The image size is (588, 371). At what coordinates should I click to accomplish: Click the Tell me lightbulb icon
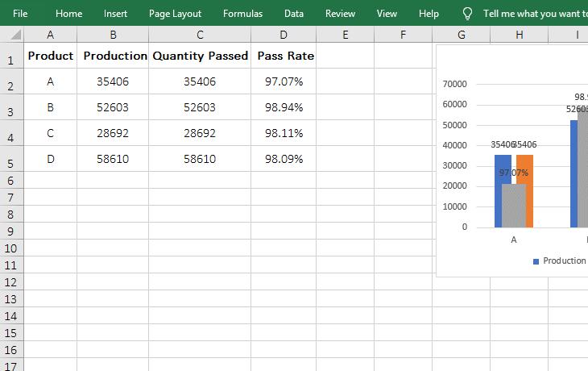coord(467,14)
